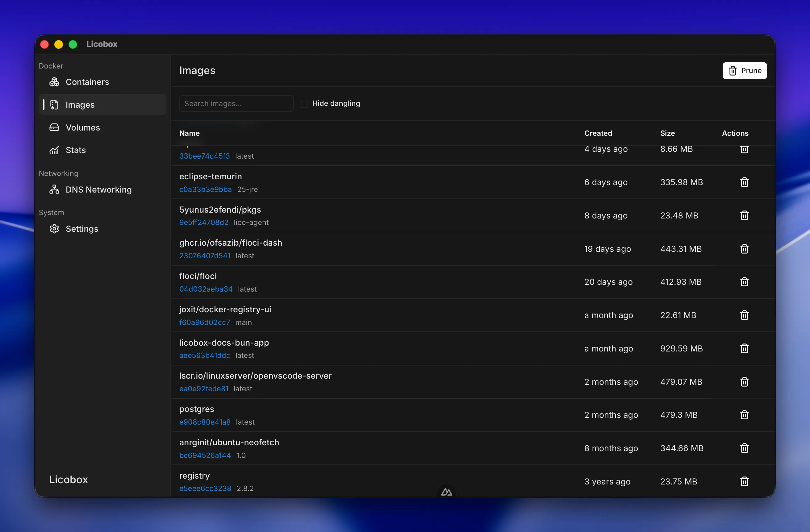Open image ID e908c80e41a8 link
810x532 pixels.
click(205, 422)
